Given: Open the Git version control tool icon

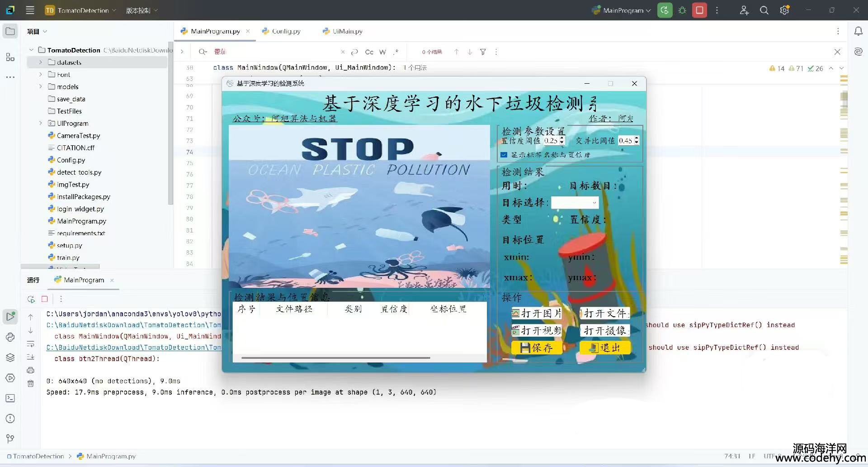Looking at the screenshot, I should 10,438.
